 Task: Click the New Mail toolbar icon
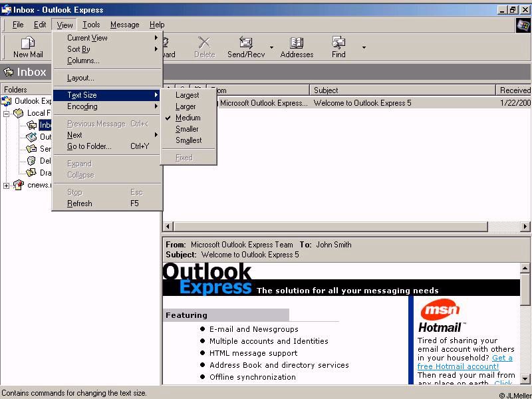click(28, 44)
